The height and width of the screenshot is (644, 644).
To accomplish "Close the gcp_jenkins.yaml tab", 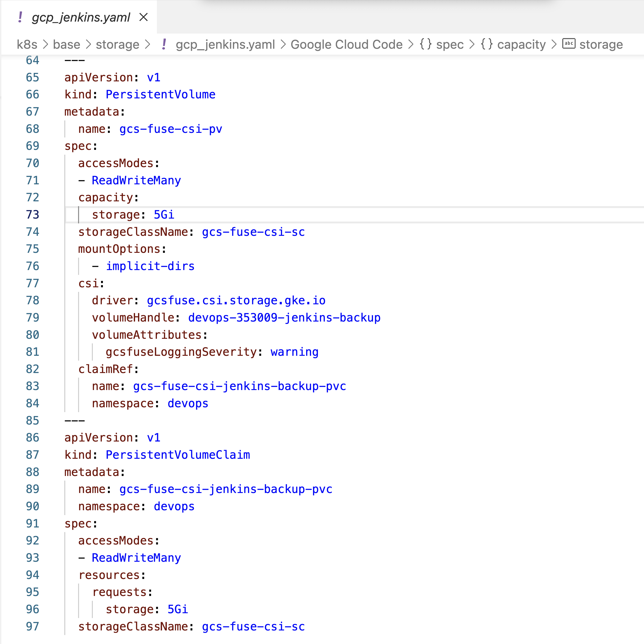I will pyautogui.click(x=144, y=17).
